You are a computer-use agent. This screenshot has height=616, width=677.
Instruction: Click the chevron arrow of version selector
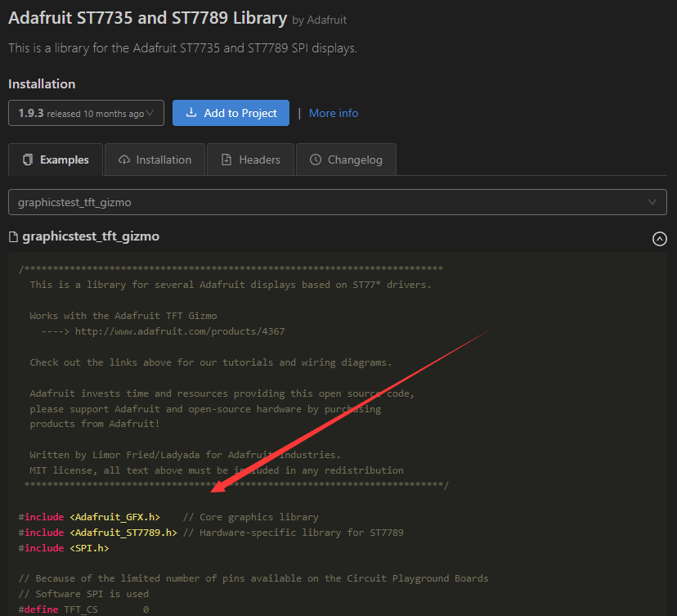pos(150,113)
